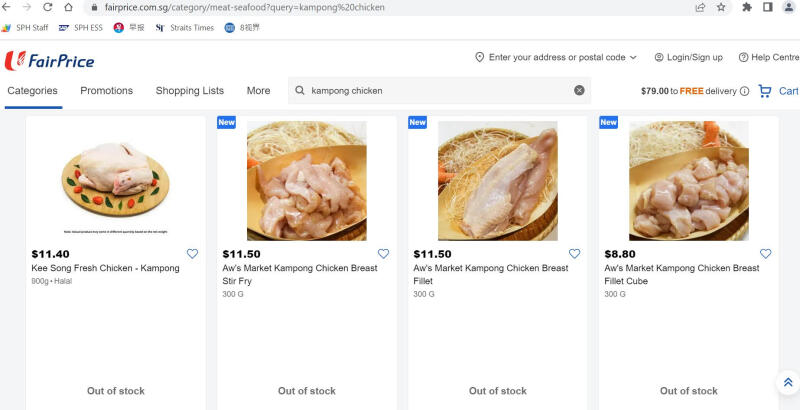Add Chicken Breast Fillet Cube to wishlist
This screenshot has width=800, height=410.
[765, 254]
